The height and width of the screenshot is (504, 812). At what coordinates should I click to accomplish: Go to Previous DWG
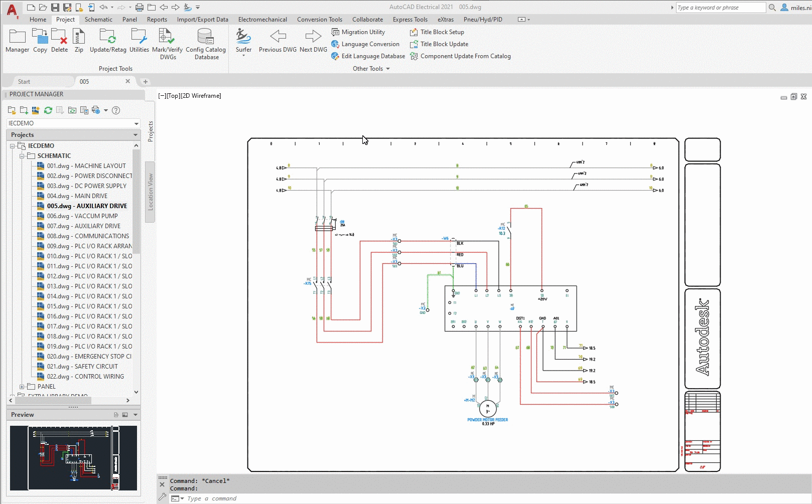(x=278, y=40)
